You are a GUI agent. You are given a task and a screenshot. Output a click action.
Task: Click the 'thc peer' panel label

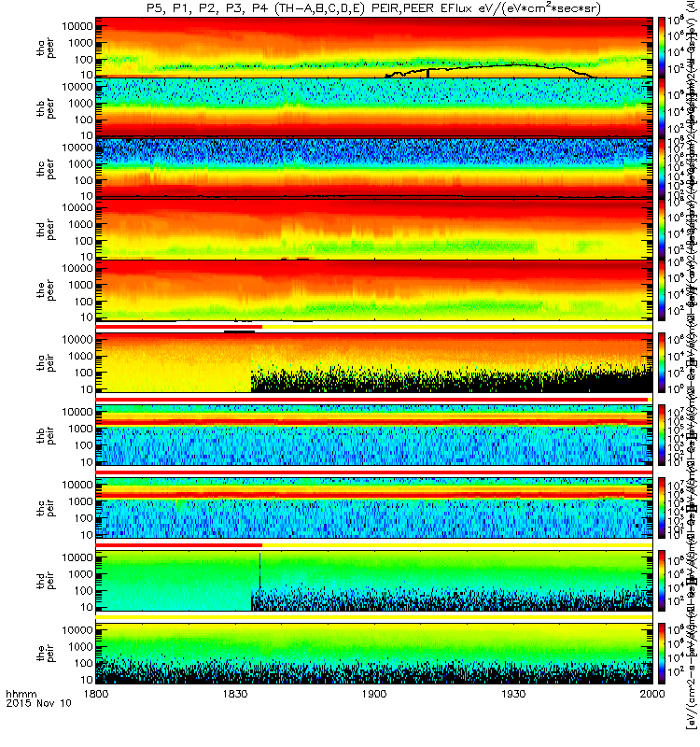46,169
